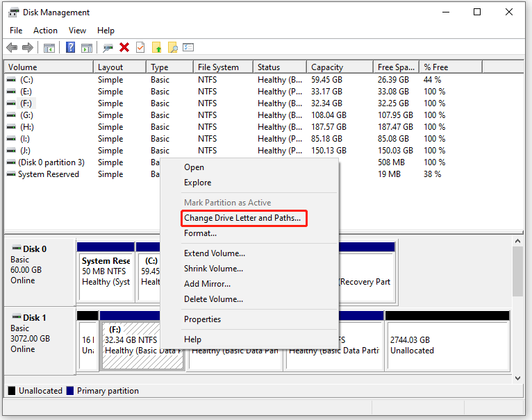Click the Disk 0 drive icon
Screen dimensions: 532x420
[17, 248]
